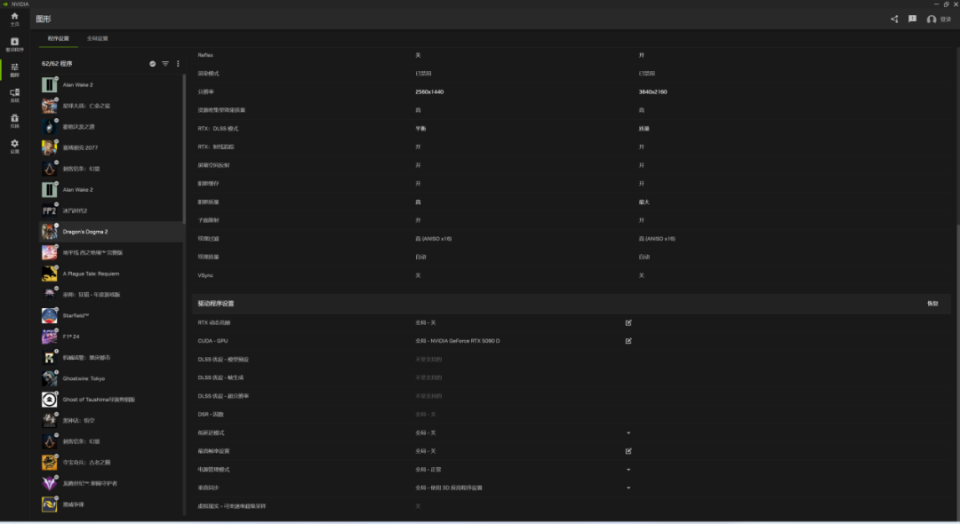Edit the 最高帧率设置 value
This screenshot has height=524, width=960.
pyautogui.click(x=628, y=451)
